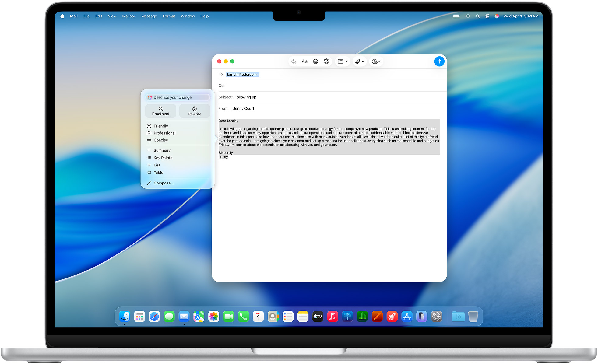Click the Rewrite button

(194, 111)
